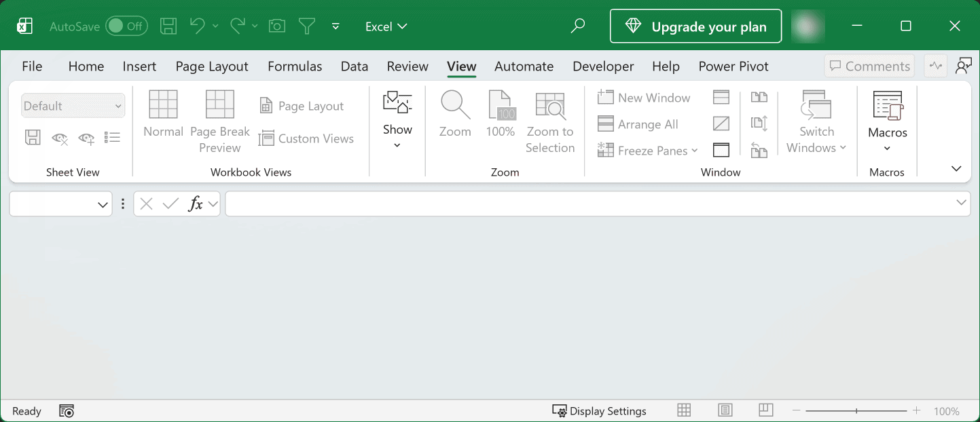This screenshot has height=422, width=980.
Task: Open Customize Quick Access Toolbar dropdown
Action: pos(335,26)
